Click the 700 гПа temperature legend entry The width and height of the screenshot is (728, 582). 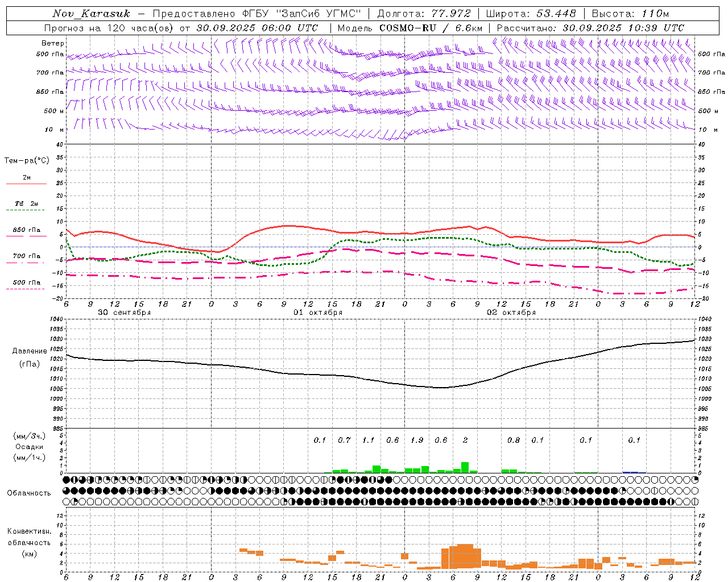(x=27, y=256)
